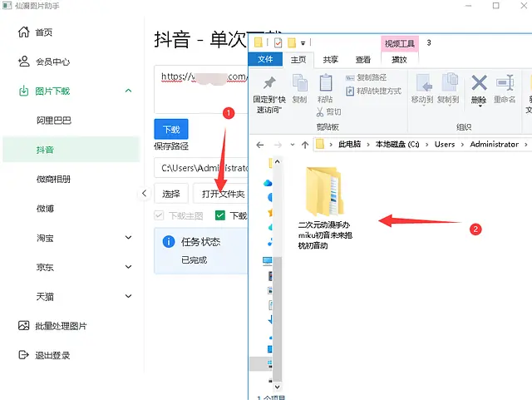Image resolution: width=532 pixels, height=400 pixels.
Task: Select 微博 in the sidebar
Action: pos(45,209)
